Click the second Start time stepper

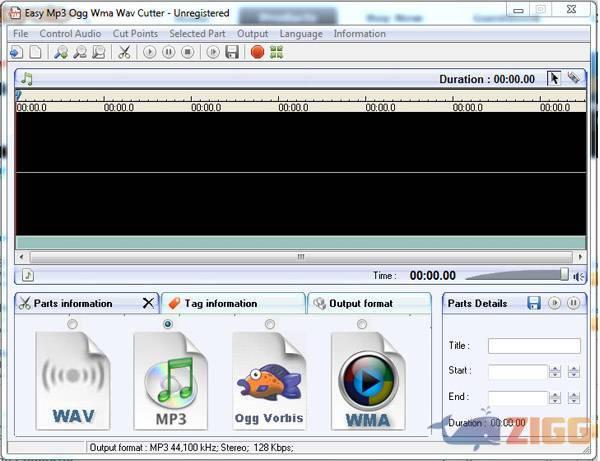point(574,371)
